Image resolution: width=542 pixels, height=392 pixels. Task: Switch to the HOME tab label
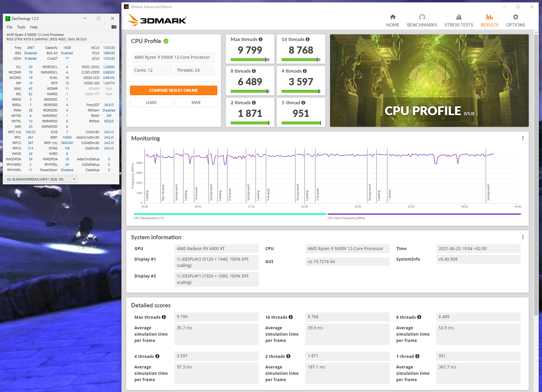tap(392, 25)
